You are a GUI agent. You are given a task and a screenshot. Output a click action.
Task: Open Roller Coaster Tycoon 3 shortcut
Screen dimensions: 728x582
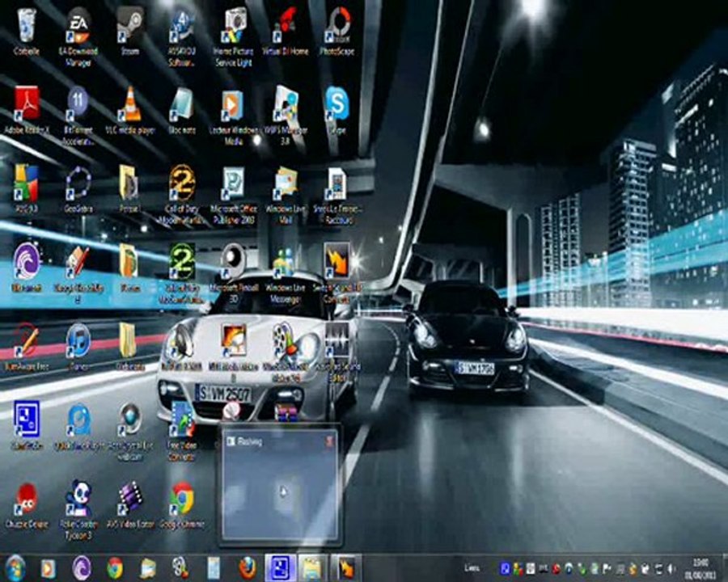pyautogui.click(x=78, y=498)
